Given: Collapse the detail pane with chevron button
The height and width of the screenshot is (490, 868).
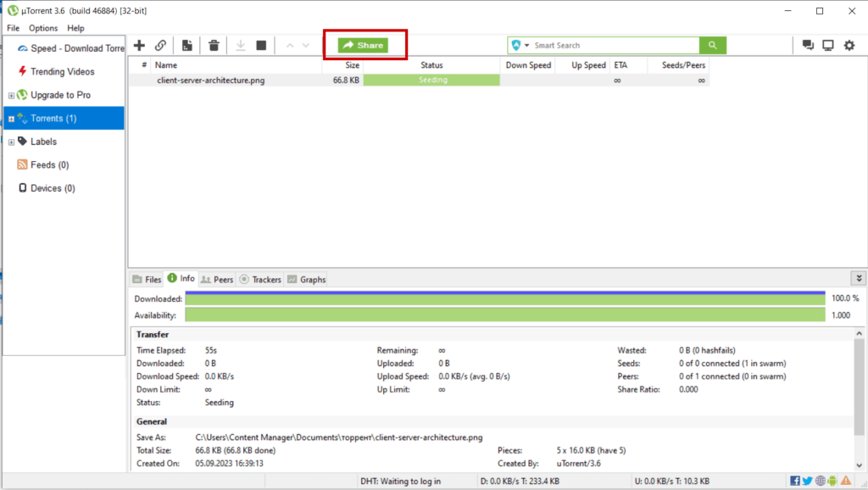Looking at the screenshot, I should coord(860,278).
